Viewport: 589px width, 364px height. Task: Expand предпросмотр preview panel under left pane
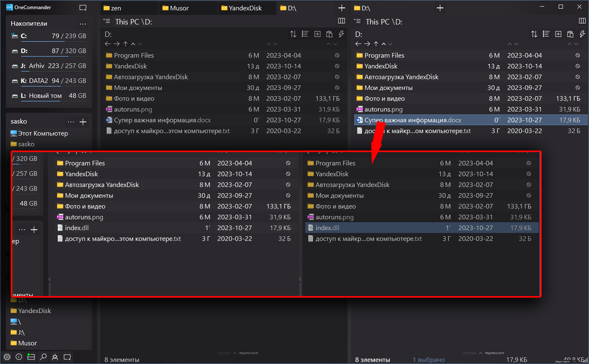tap(238, 353)
